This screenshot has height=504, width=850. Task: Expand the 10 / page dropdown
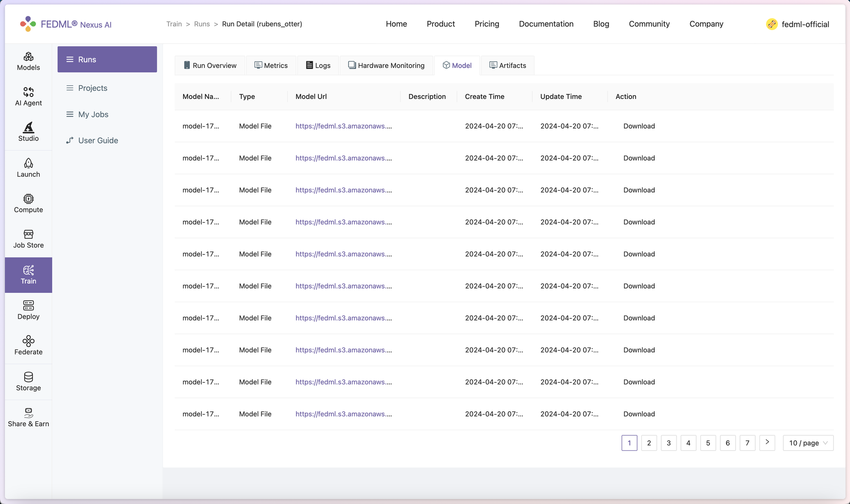(x=808, y=443)
